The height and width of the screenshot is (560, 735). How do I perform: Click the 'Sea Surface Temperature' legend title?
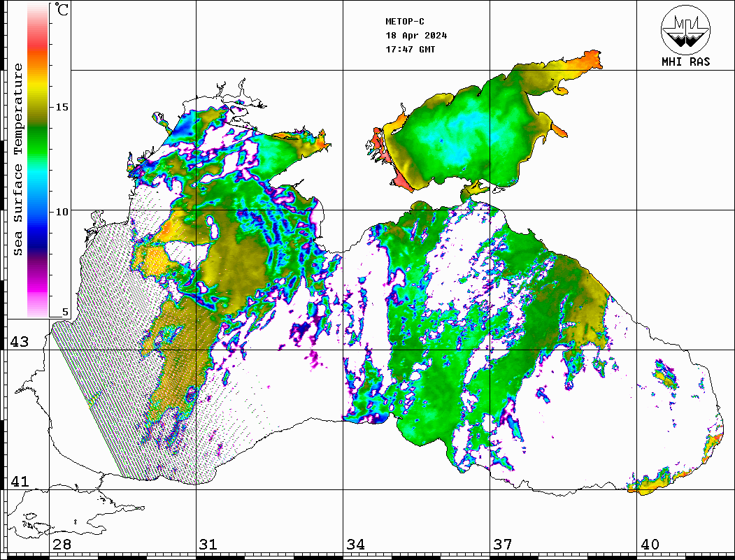(x=17, y=159)
